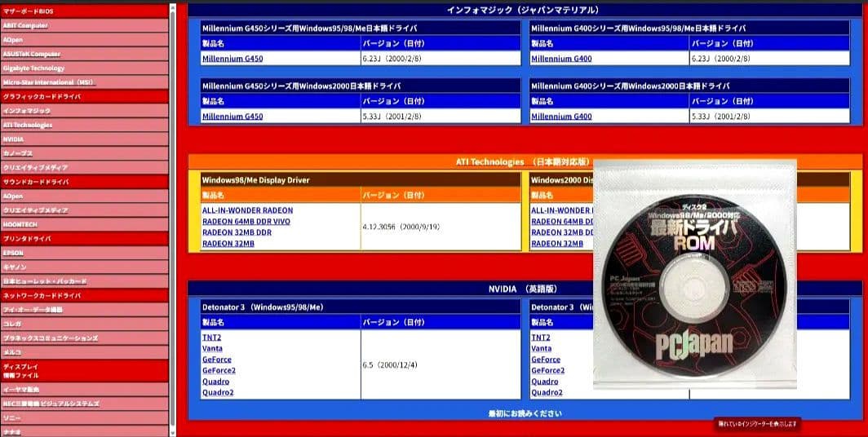
Task: Open RADEON 64MB DDR VIVO Windows98/Me driver
Action: pos(246,222)
